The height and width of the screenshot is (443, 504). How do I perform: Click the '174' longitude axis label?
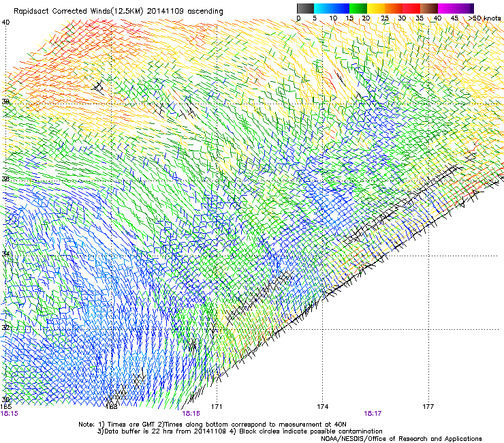(322, 407)
